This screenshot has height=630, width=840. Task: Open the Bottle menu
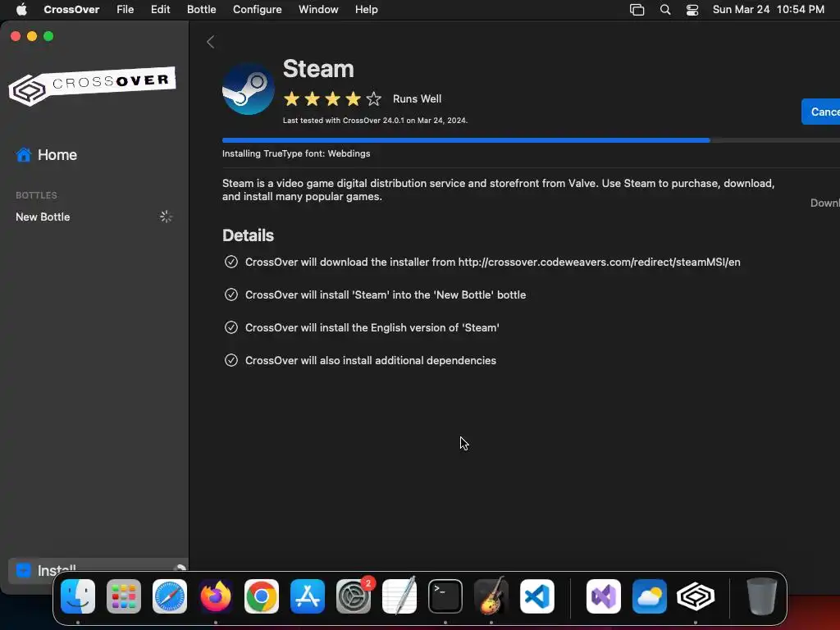[x=202, y=9]
